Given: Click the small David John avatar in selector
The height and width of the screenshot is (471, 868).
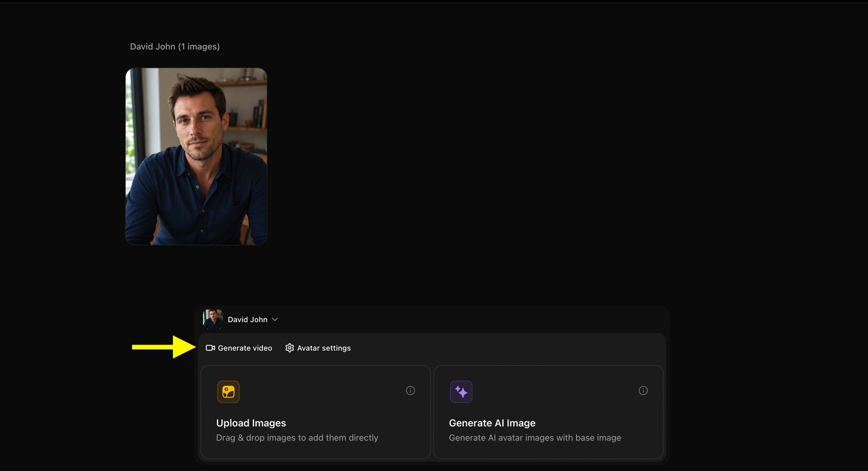Looking at the screenshot, I should click(x=213, y=320).
